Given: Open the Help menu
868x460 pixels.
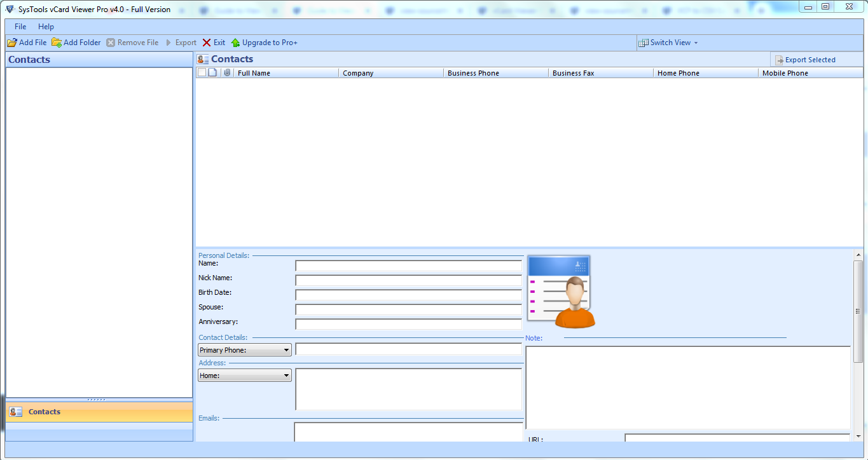Looking at the screenshot, I should [x=46, y=27].
